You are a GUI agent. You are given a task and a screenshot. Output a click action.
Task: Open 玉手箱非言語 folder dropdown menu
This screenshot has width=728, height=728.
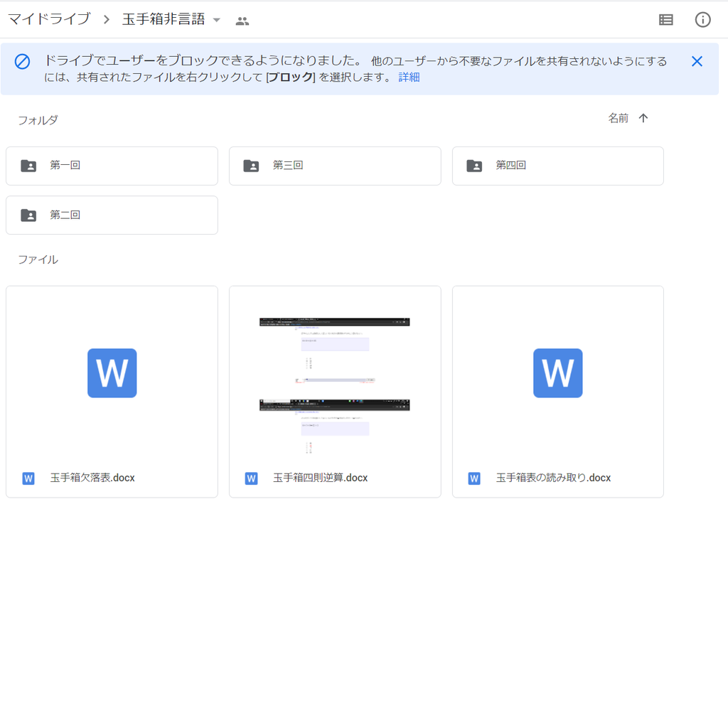[x=216, y=20]
